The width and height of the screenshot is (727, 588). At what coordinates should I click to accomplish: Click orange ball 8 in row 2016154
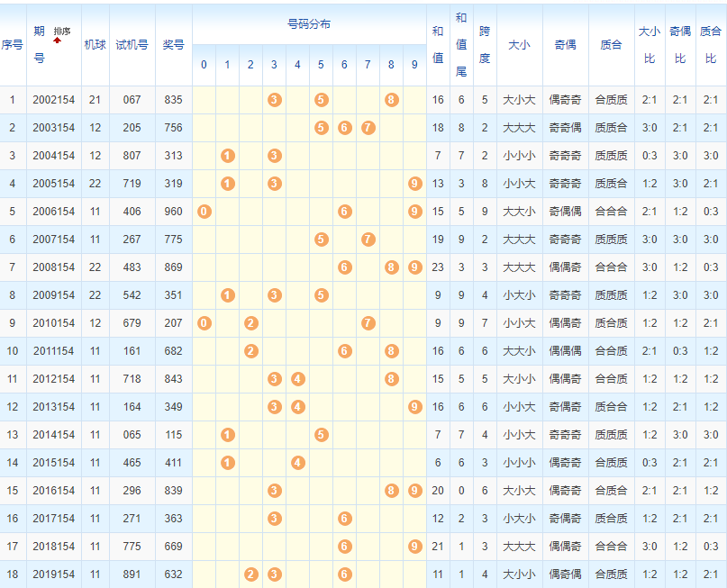coord(391,491)
